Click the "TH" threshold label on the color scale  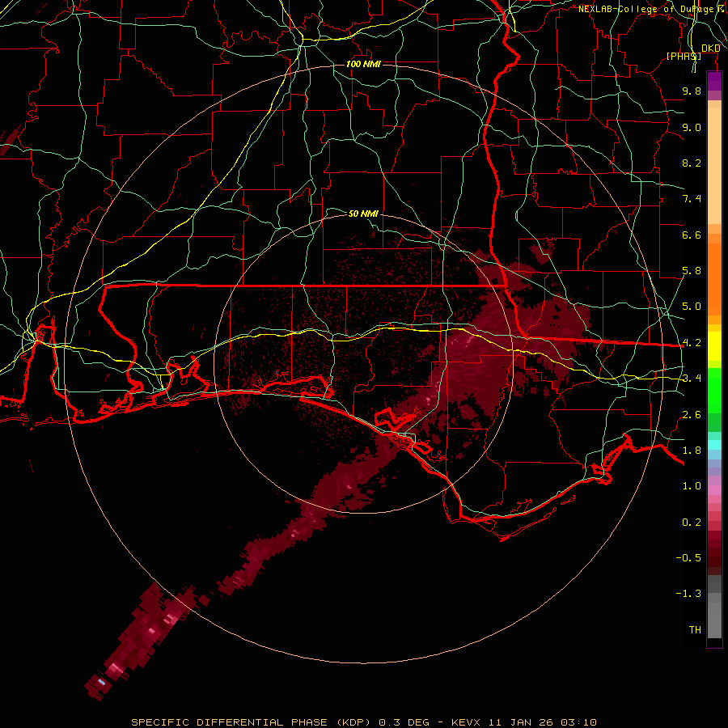695,630
